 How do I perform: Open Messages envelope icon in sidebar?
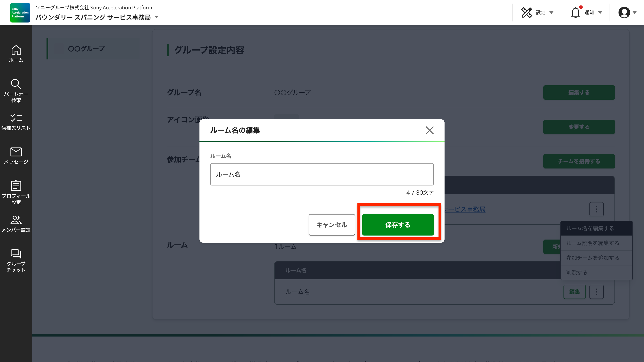tap(16, 152)
